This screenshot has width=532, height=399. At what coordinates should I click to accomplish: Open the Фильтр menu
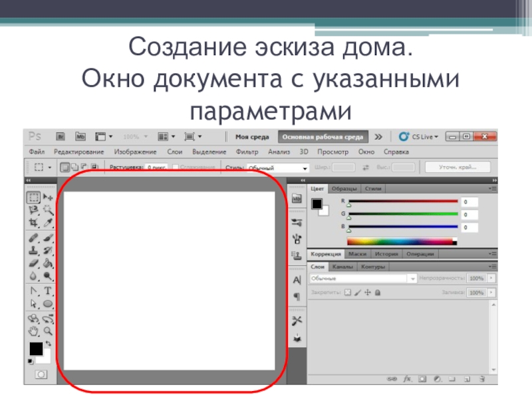pyautogui.click(x=247, y=152)
